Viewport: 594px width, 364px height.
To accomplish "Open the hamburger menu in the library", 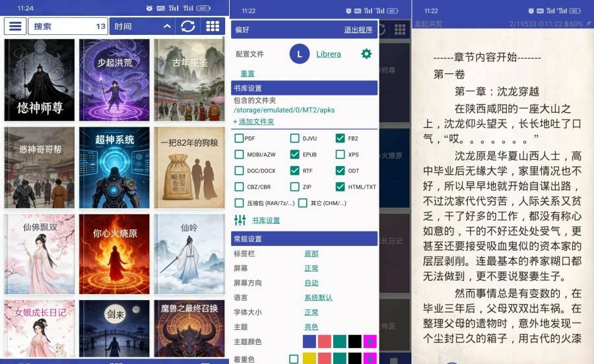I will [x=15, y=26].
